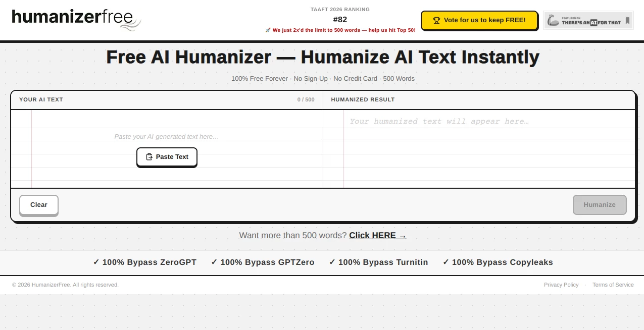644x330 pixels.
Task: Click the copyright 2026 HumanizerFree notice
Action: point(65,285)
